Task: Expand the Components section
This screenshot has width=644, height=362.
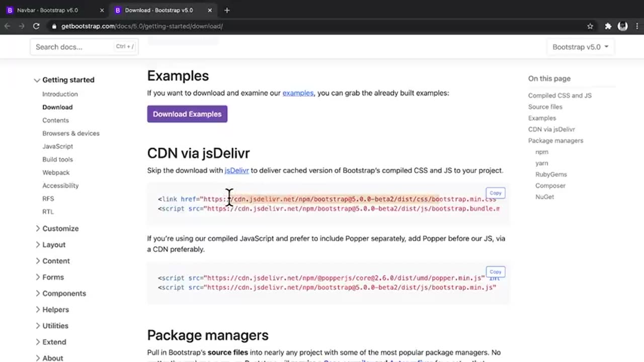Action: [x=60, y=293]
